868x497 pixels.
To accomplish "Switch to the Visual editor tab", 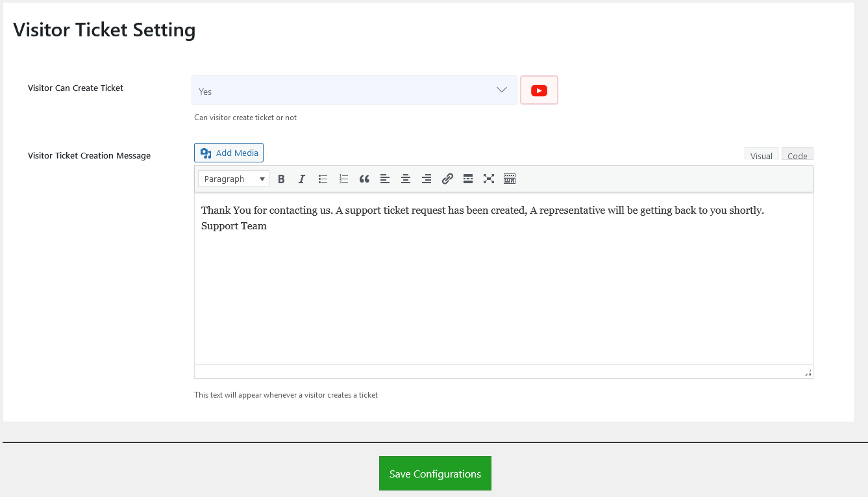I will tap(761, 155).
